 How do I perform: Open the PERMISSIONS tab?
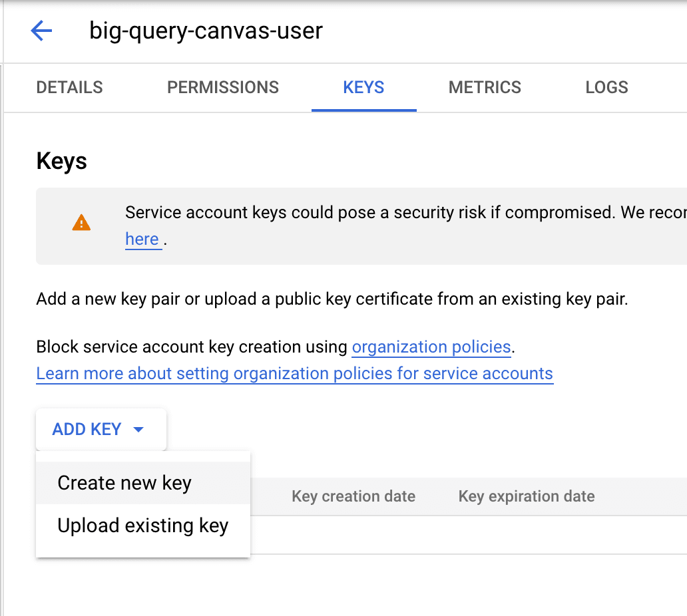(223, 88)
